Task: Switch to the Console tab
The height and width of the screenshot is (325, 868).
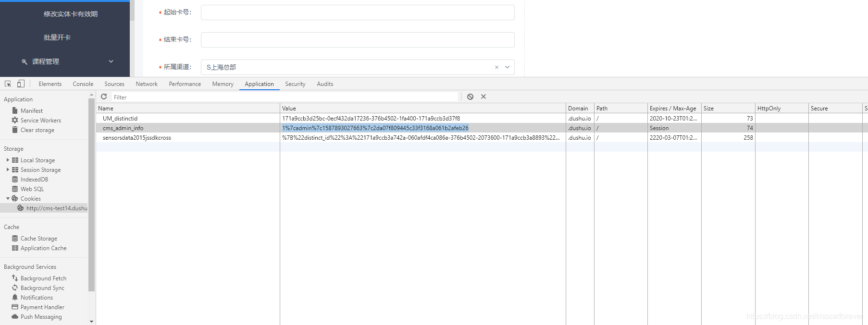Action: 83,84
